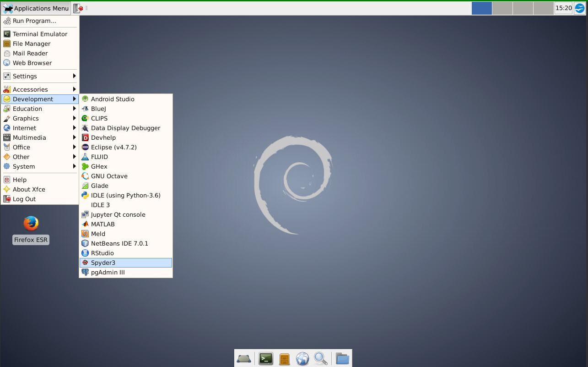Expand the Education submenu
Image resolution: width=588 pixels, height=367 pixels.
[x=40, y=109]
